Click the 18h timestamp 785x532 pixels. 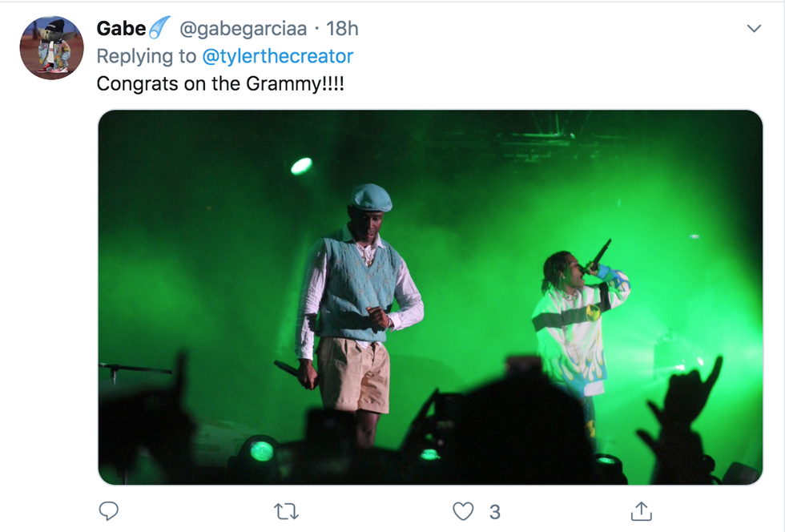pos(342,29)
